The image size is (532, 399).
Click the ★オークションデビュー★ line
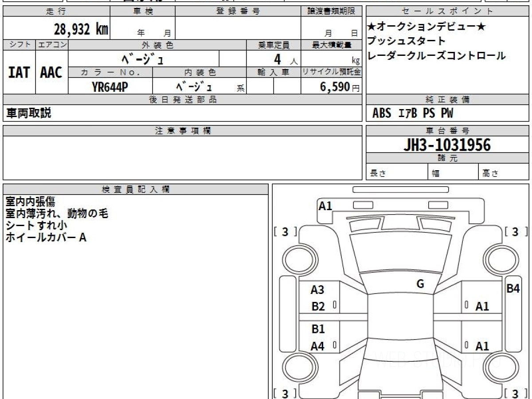(x=427, y=27)
